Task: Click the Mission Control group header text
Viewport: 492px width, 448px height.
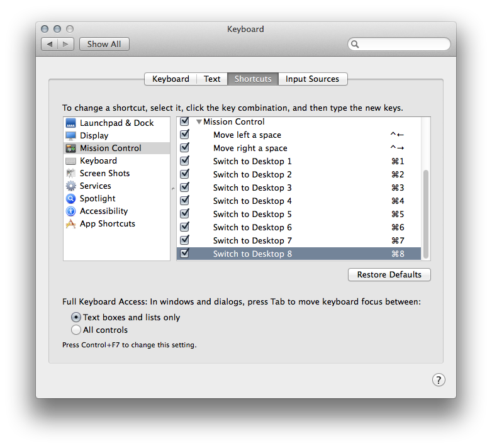Action: [x=234, y=121]
